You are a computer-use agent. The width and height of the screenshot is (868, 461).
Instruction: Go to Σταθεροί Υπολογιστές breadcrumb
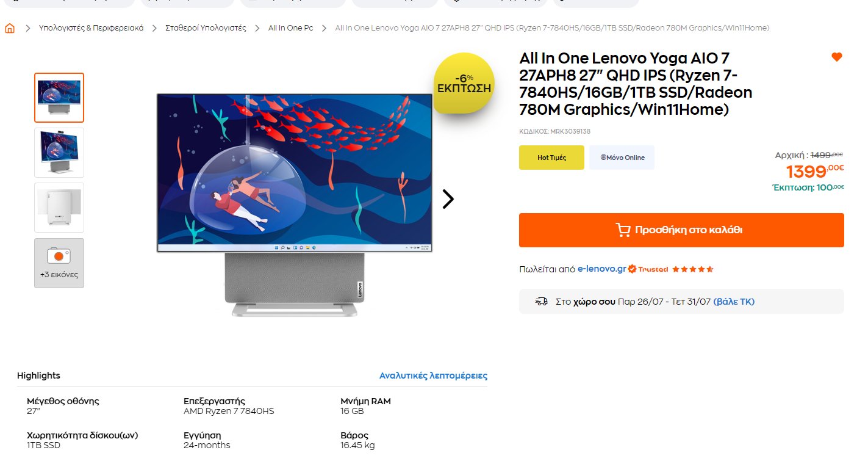pyautogui.click(x=206, y=28)
